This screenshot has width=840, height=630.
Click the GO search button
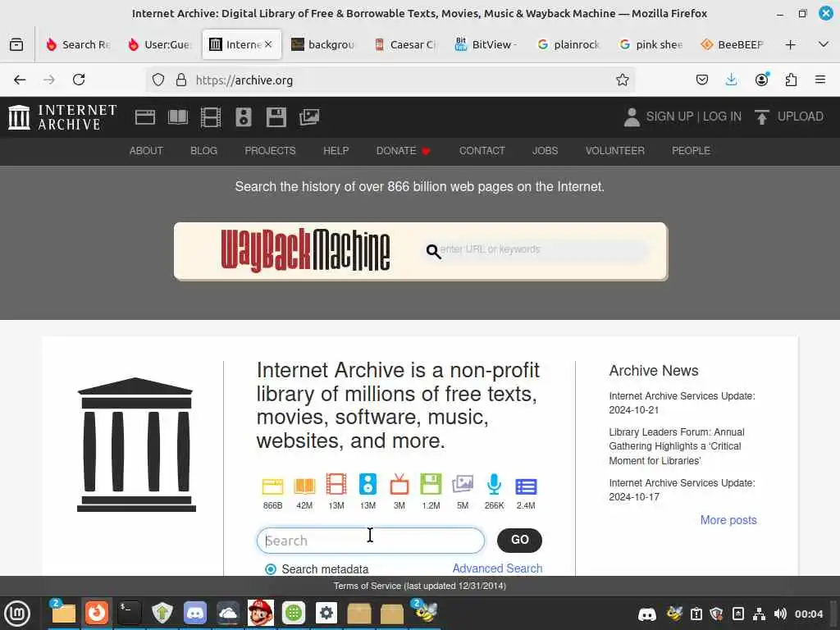(x=519, y=540)
